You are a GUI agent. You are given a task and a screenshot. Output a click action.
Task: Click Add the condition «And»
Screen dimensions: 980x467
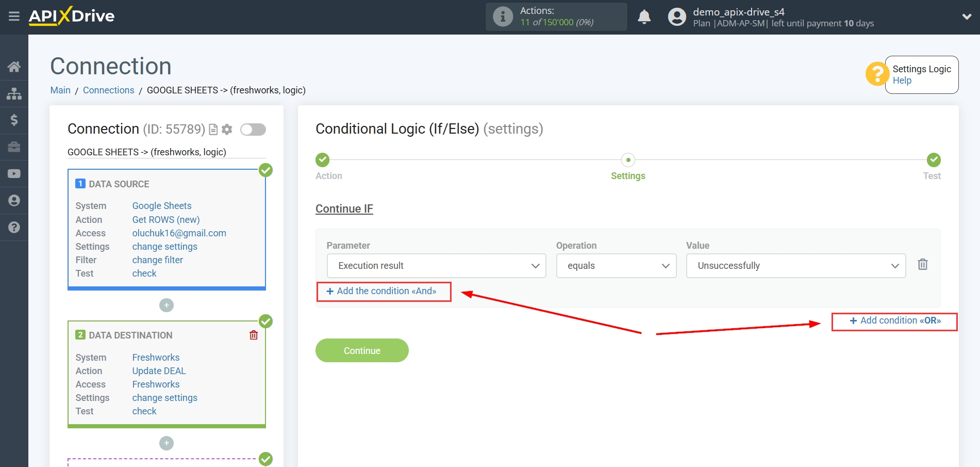click(381, 291)
